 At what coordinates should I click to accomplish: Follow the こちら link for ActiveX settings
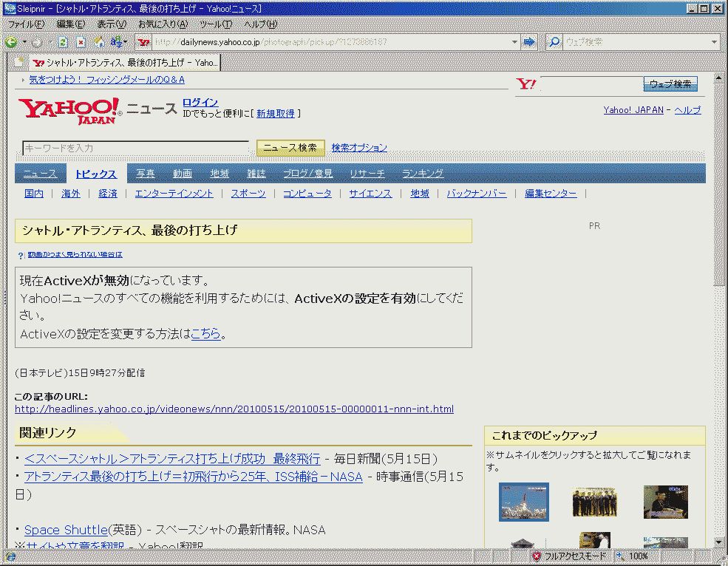pyautogui.click(x=205, y=333)
